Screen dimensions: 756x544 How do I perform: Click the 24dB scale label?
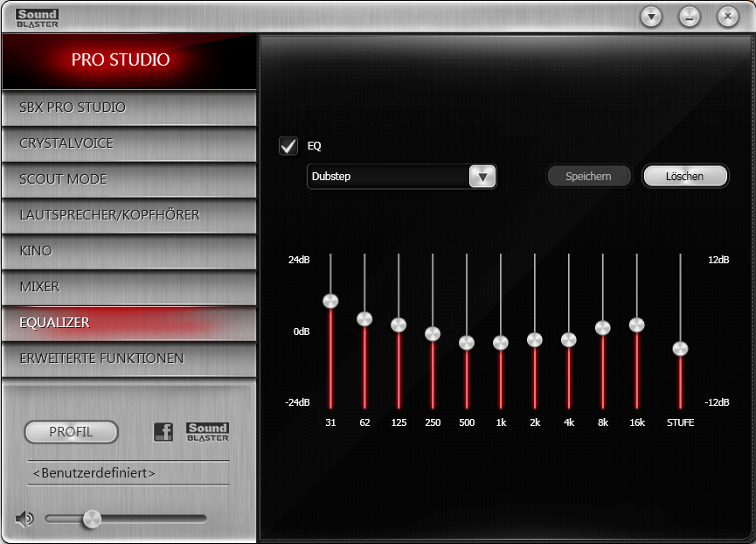pyautogui.click(x=299, y=260)
